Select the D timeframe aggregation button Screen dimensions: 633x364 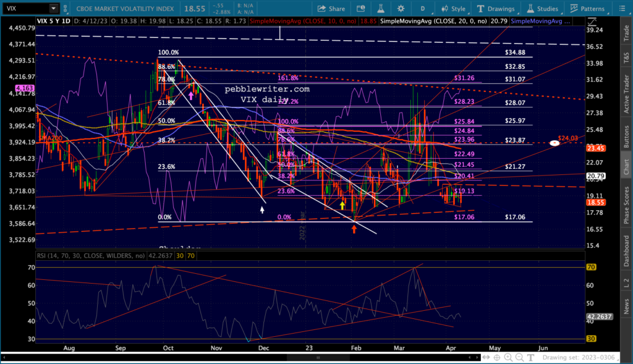(x=423, y=9)
